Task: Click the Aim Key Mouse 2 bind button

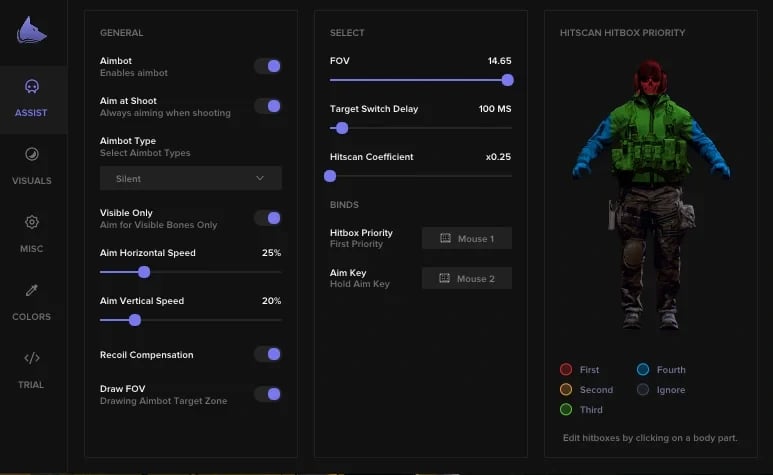Action: coord(467,278)
